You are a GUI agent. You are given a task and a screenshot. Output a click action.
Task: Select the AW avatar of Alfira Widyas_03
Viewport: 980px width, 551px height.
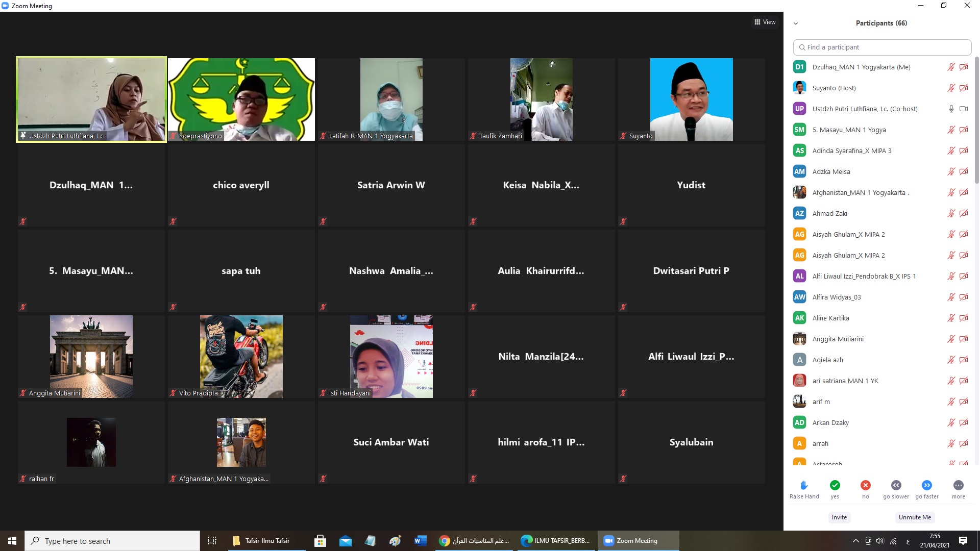[x=799, y=297]
